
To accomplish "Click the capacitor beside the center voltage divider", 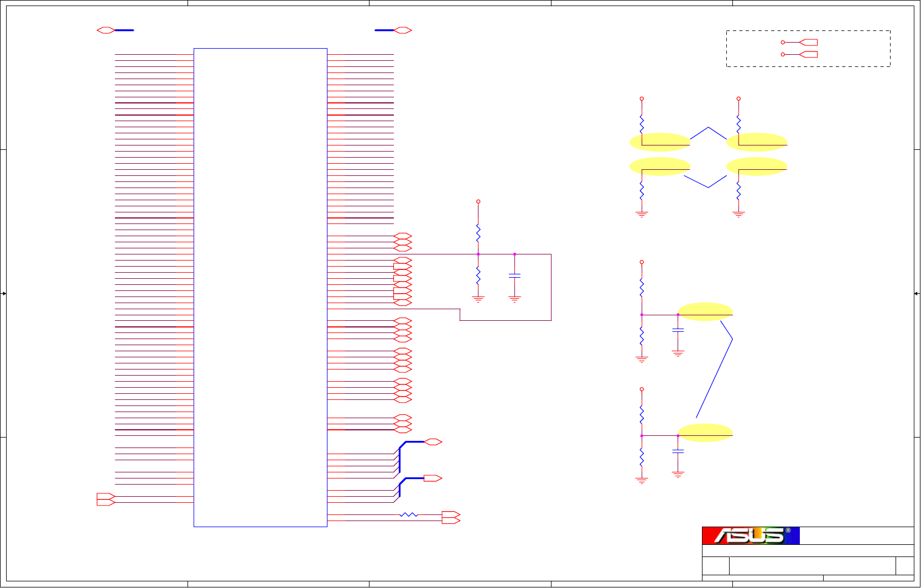I will 514,275.
